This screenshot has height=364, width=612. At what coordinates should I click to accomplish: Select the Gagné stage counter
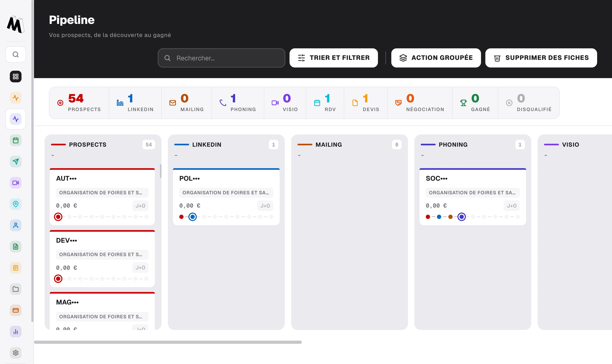[475, 103]
